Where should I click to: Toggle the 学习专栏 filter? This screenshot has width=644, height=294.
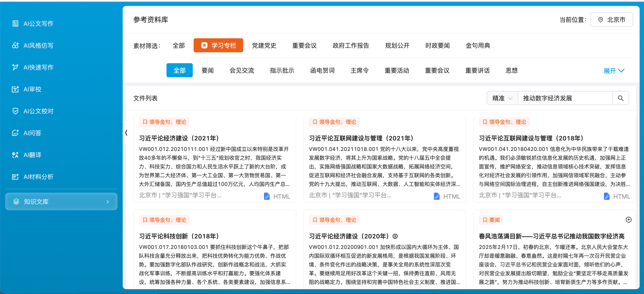(x=218, y=45)
